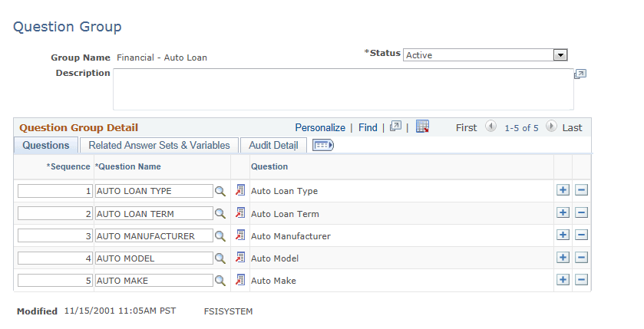
Task: Show next row arrow icon
Action: click(x=551, y=127)
